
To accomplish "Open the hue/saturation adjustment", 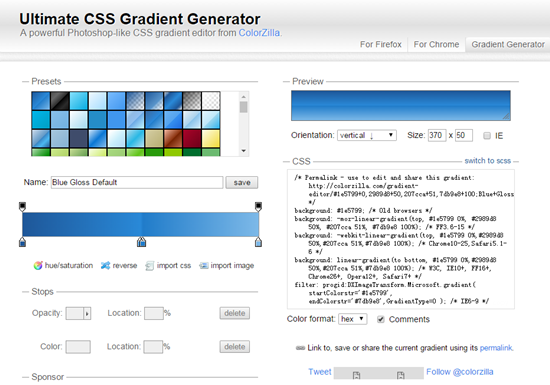I will (x=63, y=265).
